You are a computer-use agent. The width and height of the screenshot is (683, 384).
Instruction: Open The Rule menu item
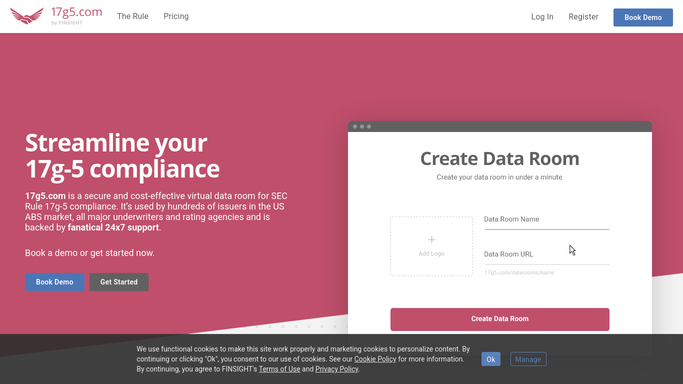(132, 16)
